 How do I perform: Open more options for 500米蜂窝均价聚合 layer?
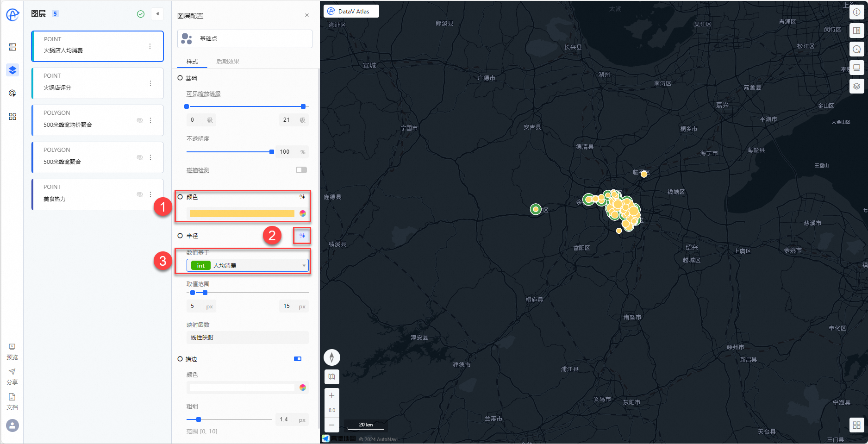[150, 120]
